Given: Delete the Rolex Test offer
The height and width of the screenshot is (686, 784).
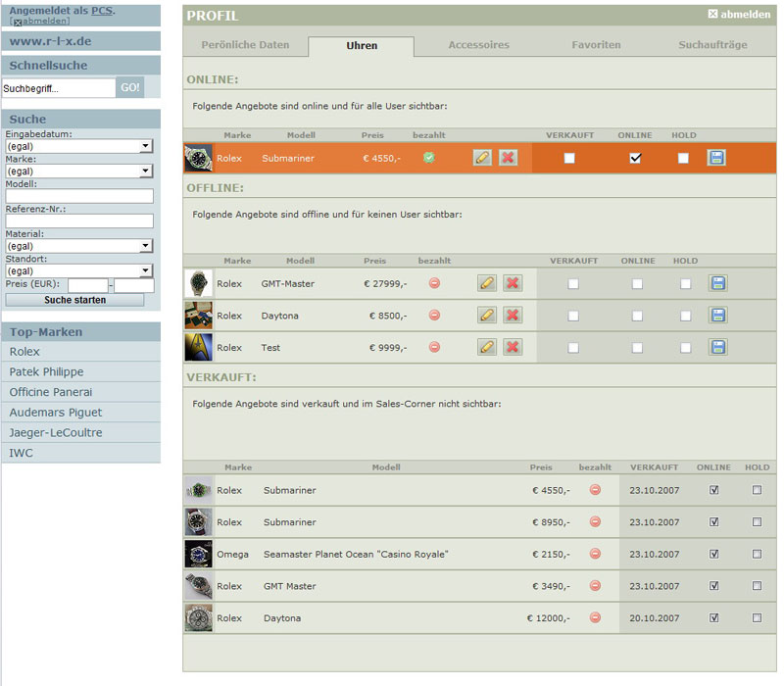Looking at the screenshot, I should [513, 348].
